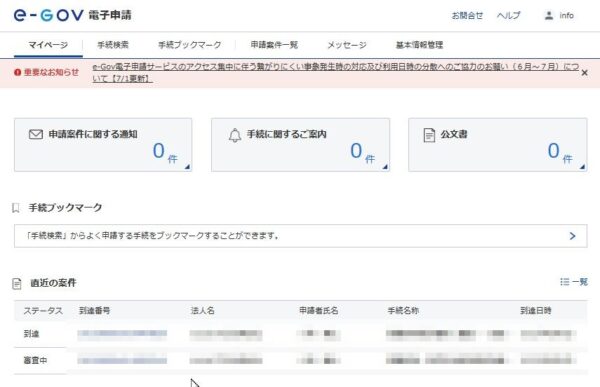Select the マイページ tab
The height and width of the screenshot is (387, 600).
(48, 45)
